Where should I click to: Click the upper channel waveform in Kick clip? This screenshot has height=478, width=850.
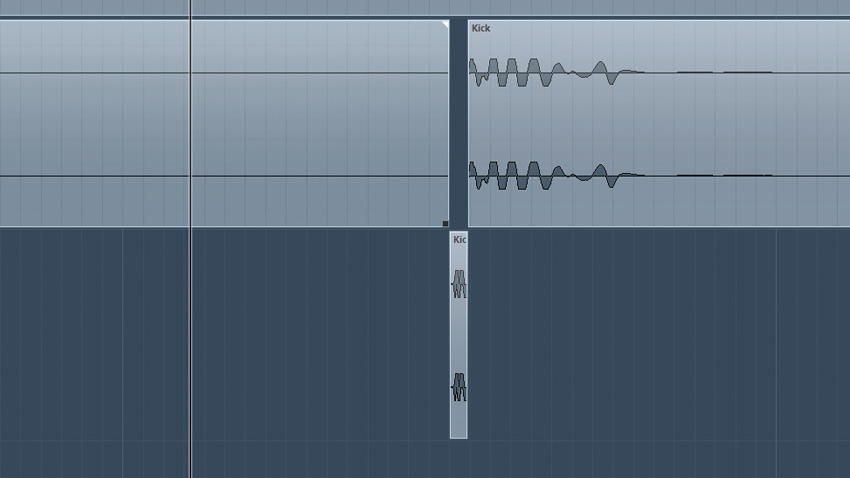click(x=556, y=72)
